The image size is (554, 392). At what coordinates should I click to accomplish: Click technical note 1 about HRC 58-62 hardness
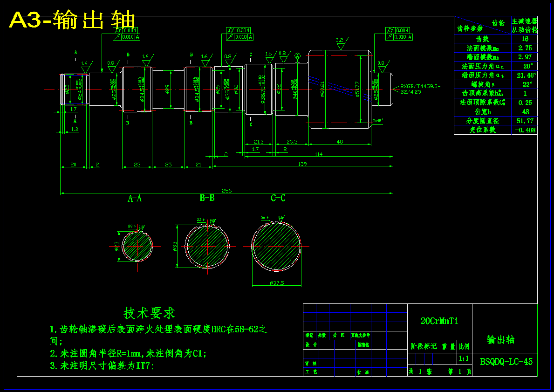click(x=158, y=335)
